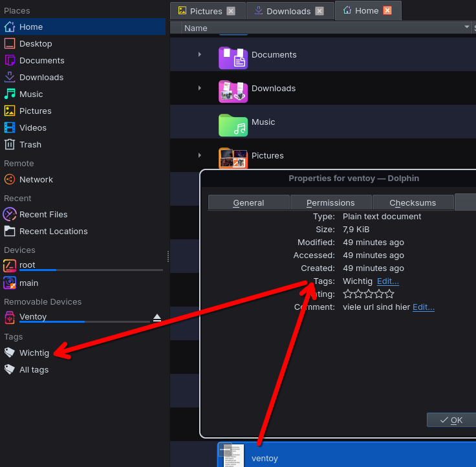Open Recent Files in the sidebar

pyautogui.click(x=43, y=214)
